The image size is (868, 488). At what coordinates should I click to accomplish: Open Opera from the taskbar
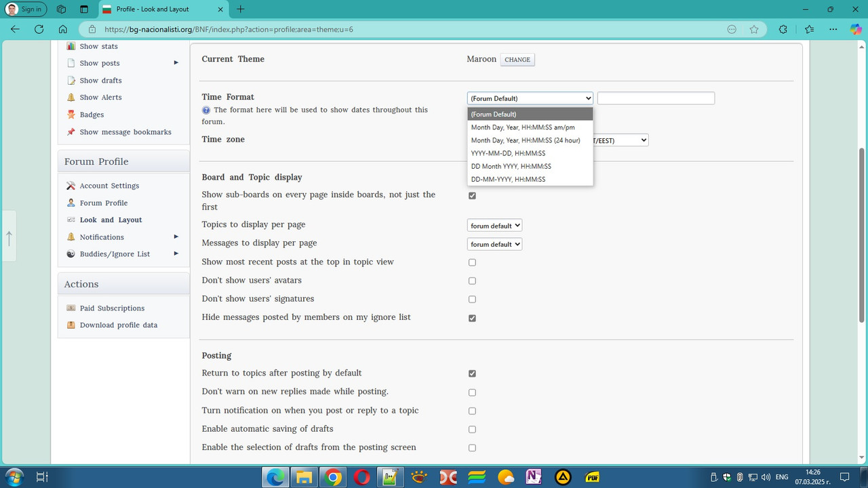coord(361,477)
